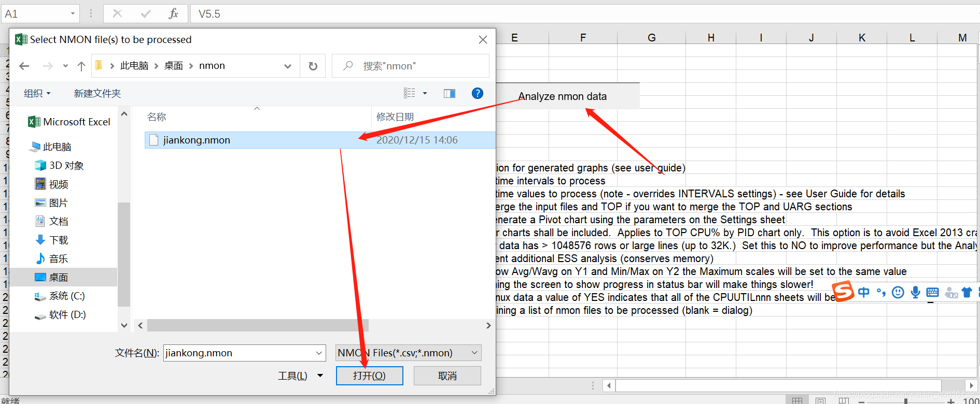The height and width of the screenshot is (404, 980).
Task: Click the formula bar showing V5.5
Action: (x=585, y=13)
